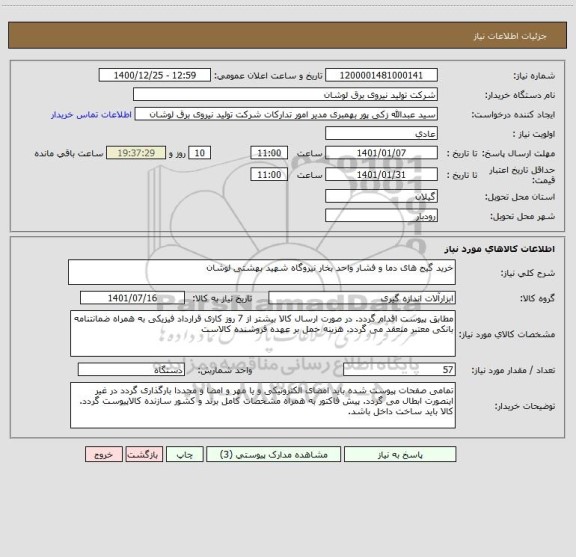The image size is (576, 557).
Task: Select the need number field 1200001481000141
Action: 381,75
